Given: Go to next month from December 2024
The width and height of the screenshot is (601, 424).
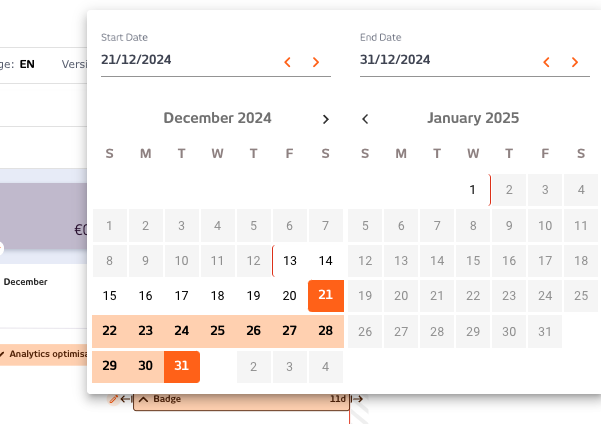Looking at the screenshot, I should (325, 119).
